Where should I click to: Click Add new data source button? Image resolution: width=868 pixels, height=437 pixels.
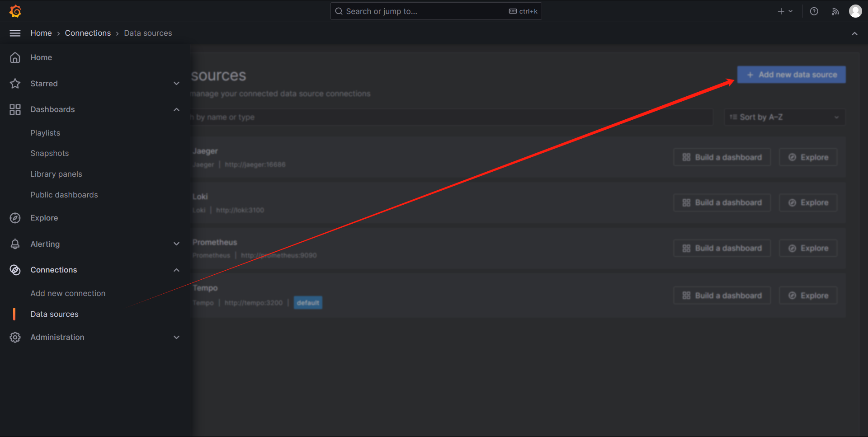point(791,75)
